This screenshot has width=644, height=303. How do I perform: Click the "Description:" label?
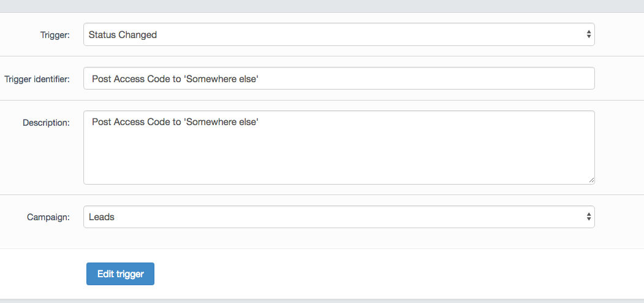(x=46, y=123)
